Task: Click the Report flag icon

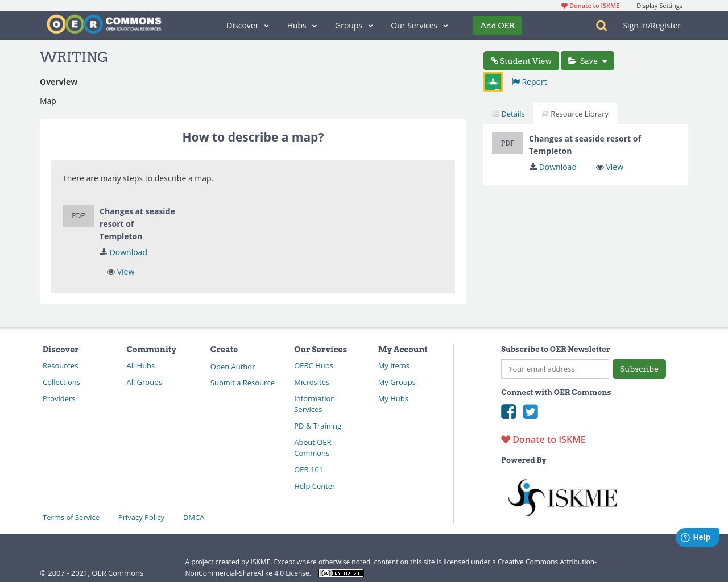Action: [x=515, y=81]
